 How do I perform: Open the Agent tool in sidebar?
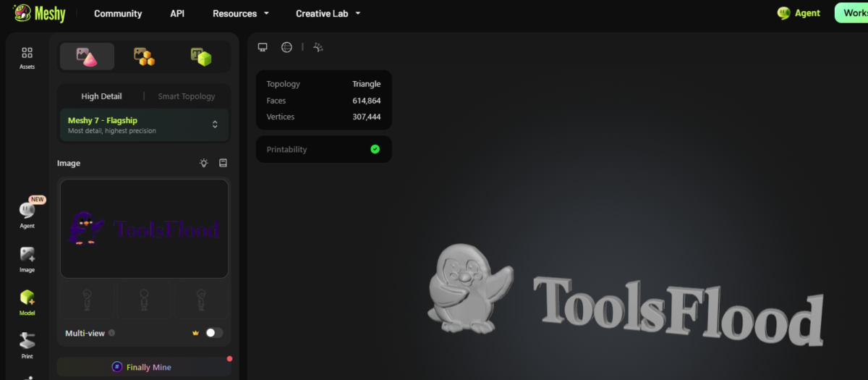coord(27,214)
